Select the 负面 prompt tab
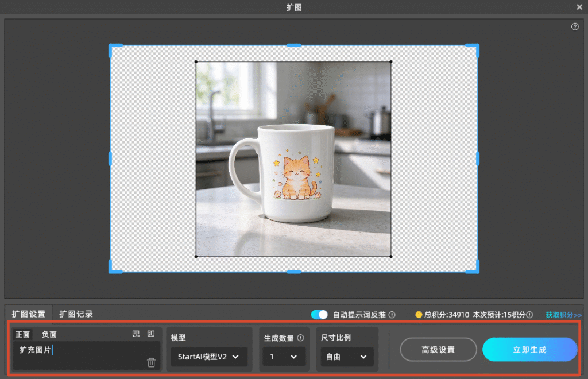588x379 pixels. click(x=49, y=334)
